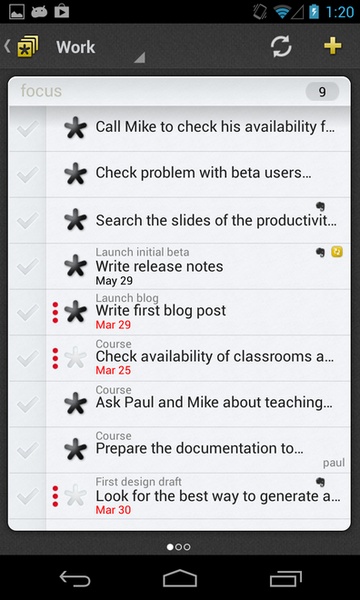Tap the sync refresh icon
Viewport: 360px width, 600px height.
pos(281,47)
